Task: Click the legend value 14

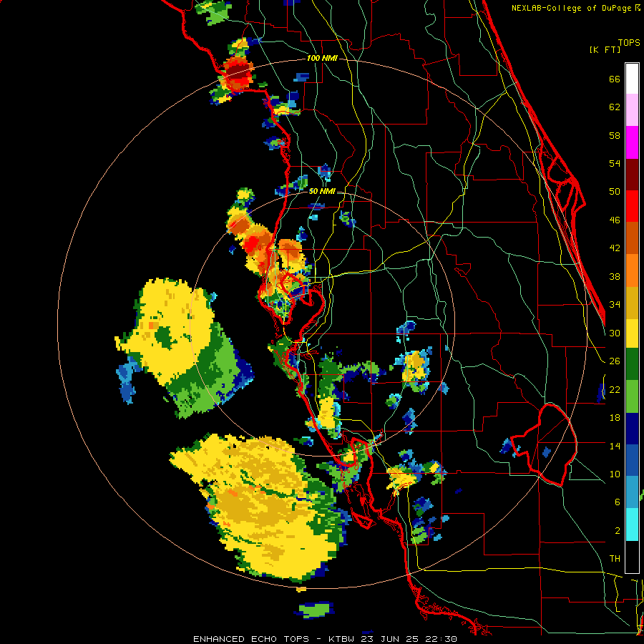Action: 615,446
